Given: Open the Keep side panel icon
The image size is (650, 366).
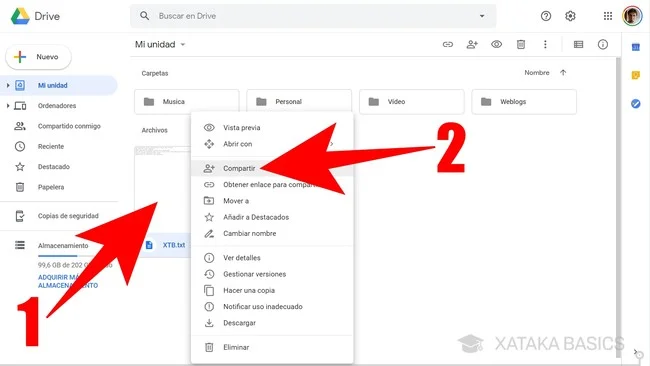Looking at the screenshot, I should click(635, 75).
